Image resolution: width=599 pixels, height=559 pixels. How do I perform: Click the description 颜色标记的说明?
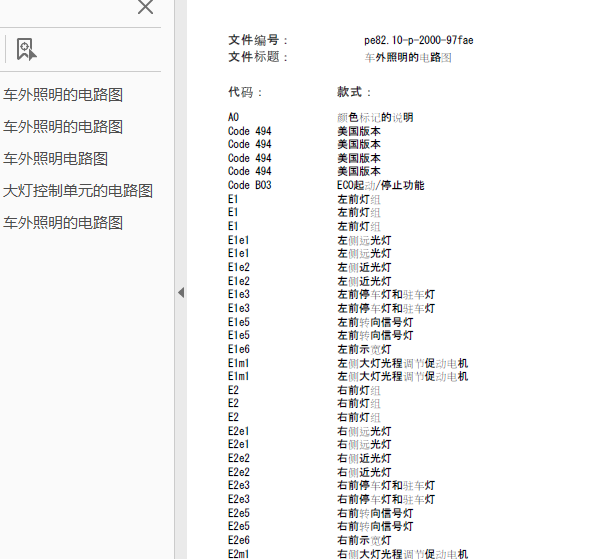[375, 117]
